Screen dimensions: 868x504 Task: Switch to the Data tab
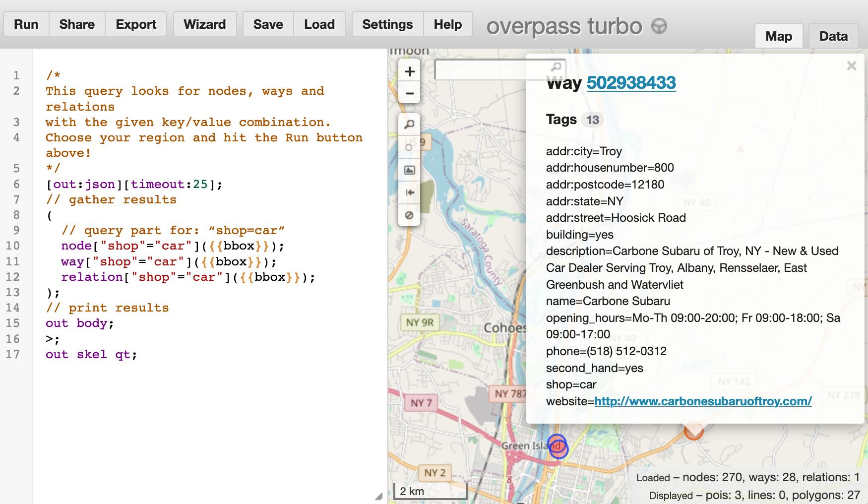(x=833, y=36)
